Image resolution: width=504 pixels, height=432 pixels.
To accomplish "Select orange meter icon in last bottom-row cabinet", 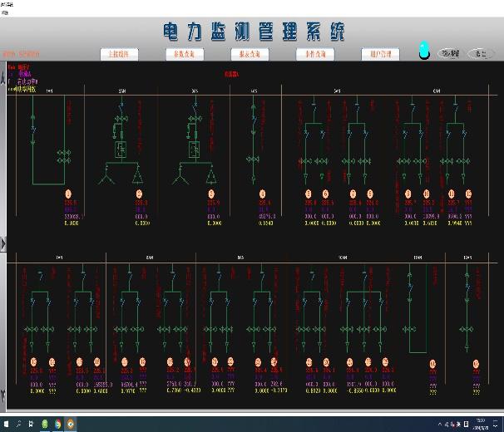I will pos(476,363).
